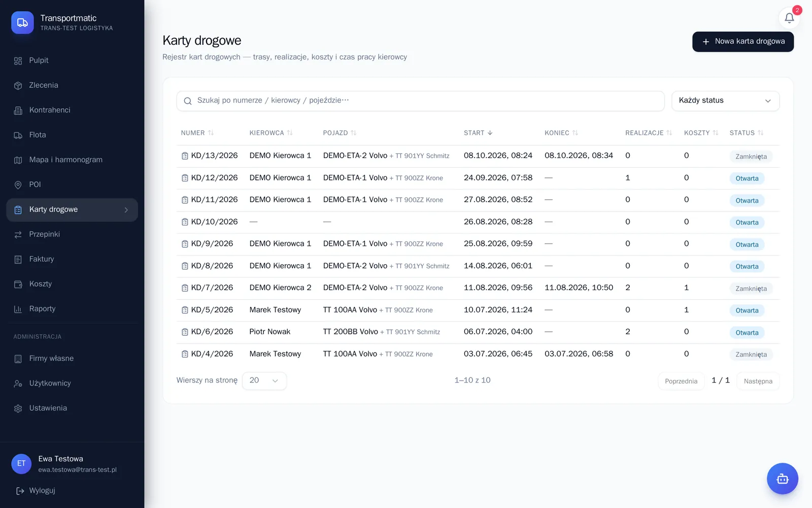Screen dimensions: 812x508
Task: Create a Nowa karta drogowa
Action: [743, 42]
